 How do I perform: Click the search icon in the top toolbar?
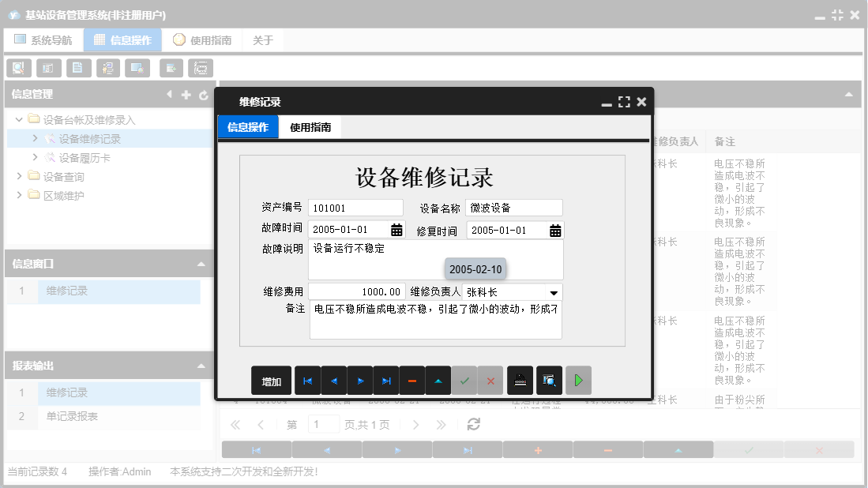pos(18,68)
